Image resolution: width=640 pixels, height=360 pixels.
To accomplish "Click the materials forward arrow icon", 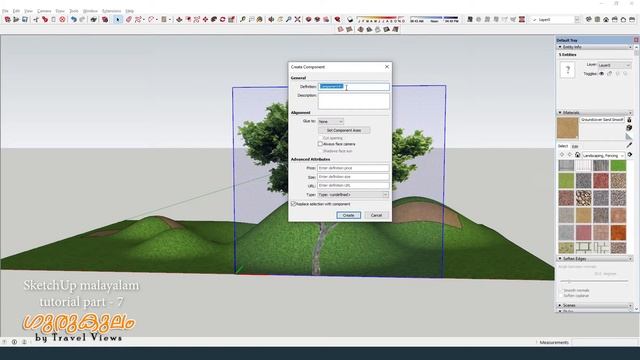I will coord(570,155).
